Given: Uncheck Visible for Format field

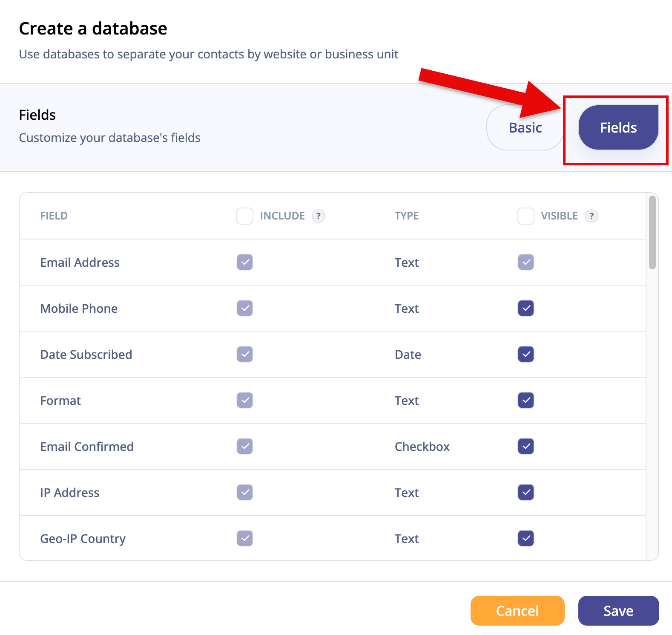Looking at the screenshot, I should (526, 400).
